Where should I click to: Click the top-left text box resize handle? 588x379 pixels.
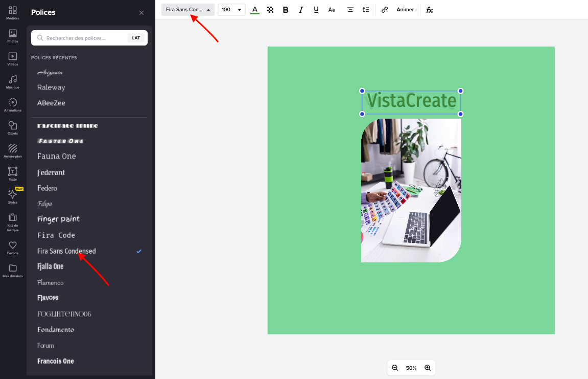[x=362, y=91]
